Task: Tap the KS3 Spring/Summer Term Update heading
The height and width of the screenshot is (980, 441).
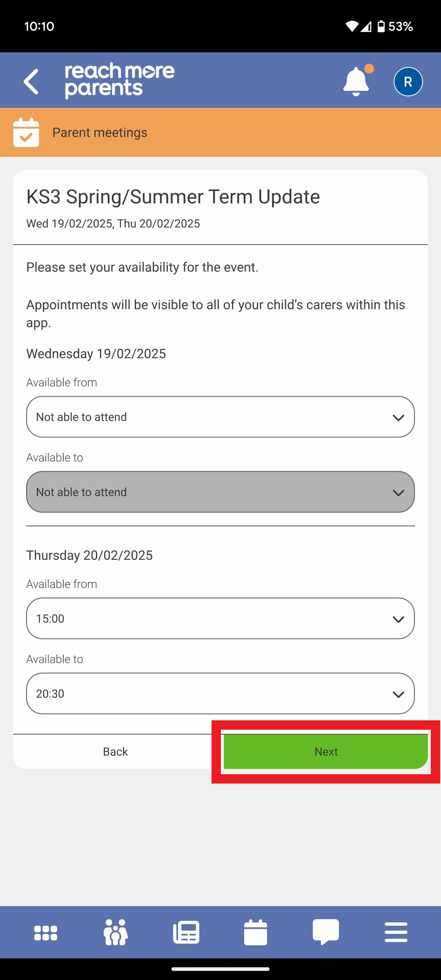Action: pyautogui.click(x=173, y=197)
